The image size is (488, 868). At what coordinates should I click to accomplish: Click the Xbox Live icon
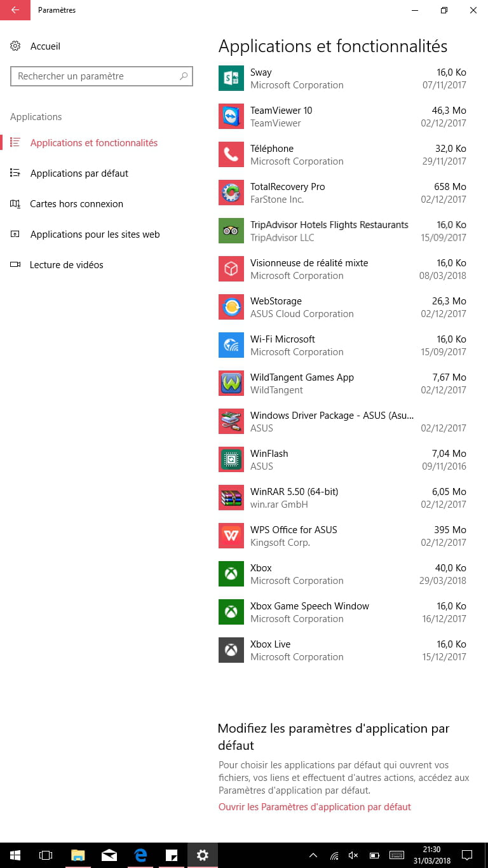coord(231,650)
